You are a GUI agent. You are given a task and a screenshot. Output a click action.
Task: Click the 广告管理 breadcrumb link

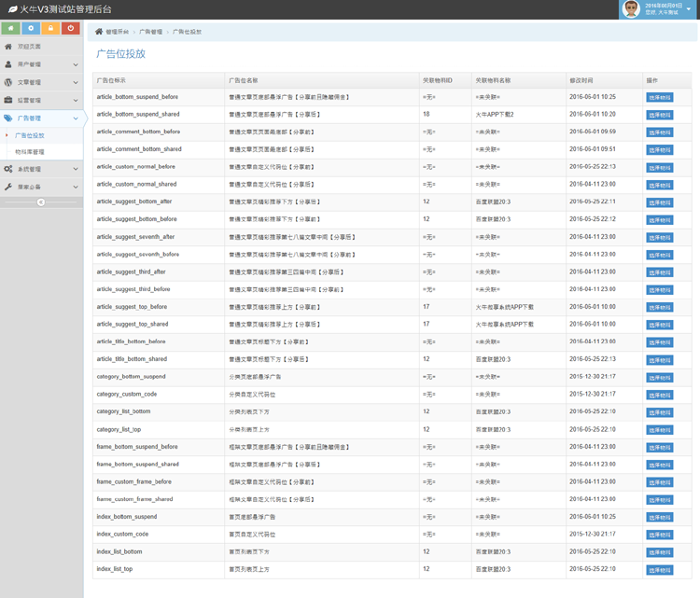coord(150,32)
